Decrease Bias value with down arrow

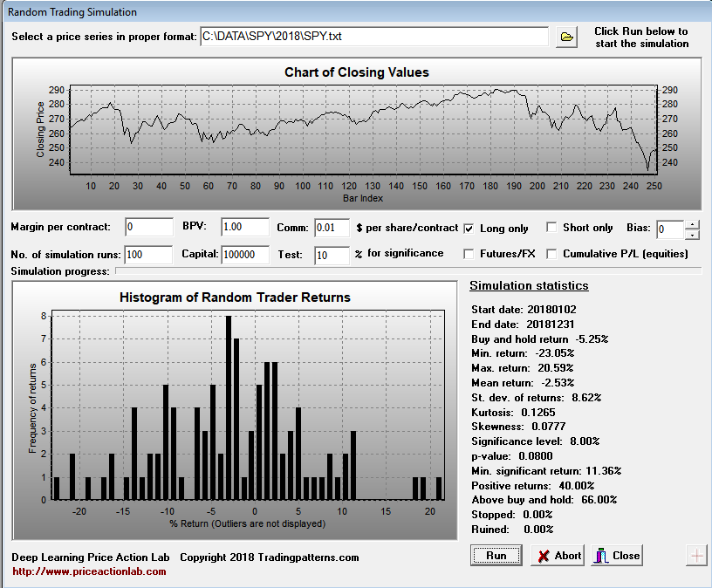(x=692, y=234)
